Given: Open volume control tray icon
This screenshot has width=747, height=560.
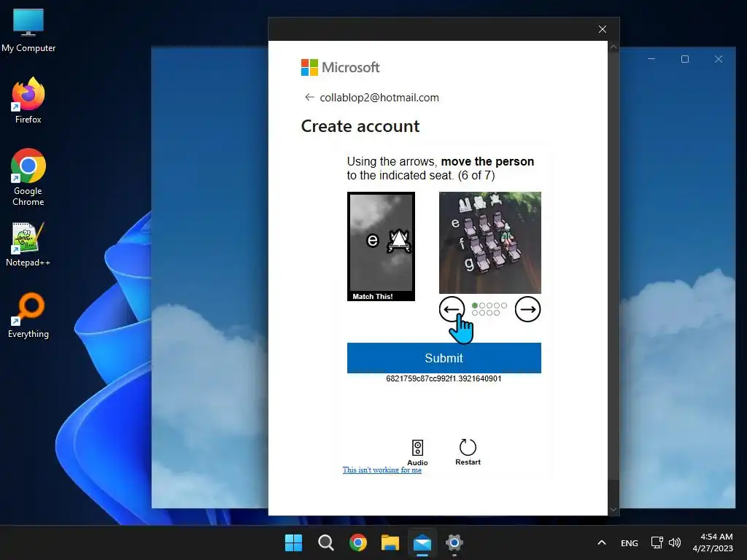Looking at the screenshot, I should click(675, 542).
